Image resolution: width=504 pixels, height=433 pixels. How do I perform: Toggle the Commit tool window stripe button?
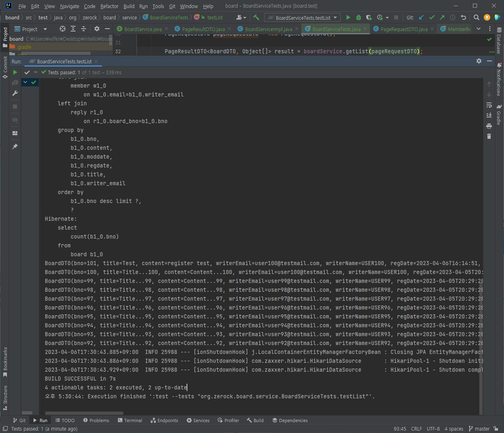pyautogui.click(x=5, y=67)
